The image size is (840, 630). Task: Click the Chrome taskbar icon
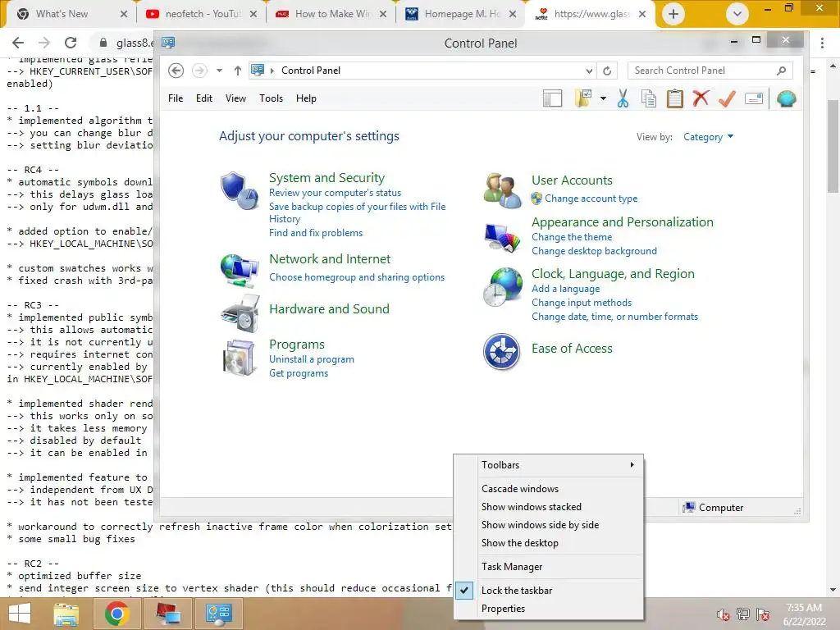(x=116, y=614)
